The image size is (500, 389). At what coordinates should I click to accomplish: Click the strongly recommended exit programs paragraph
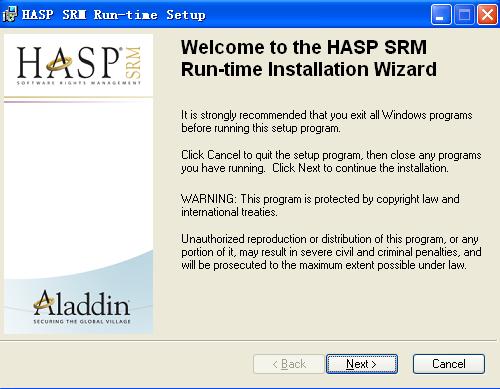point(327,121)
